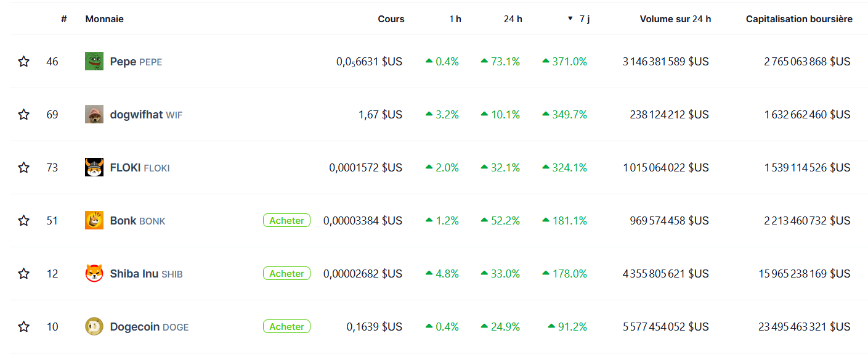The height and width of the screenshot is (354, 868).
Task: Open the Shiba Inu coin page link
Action: [x=134, y=274]
